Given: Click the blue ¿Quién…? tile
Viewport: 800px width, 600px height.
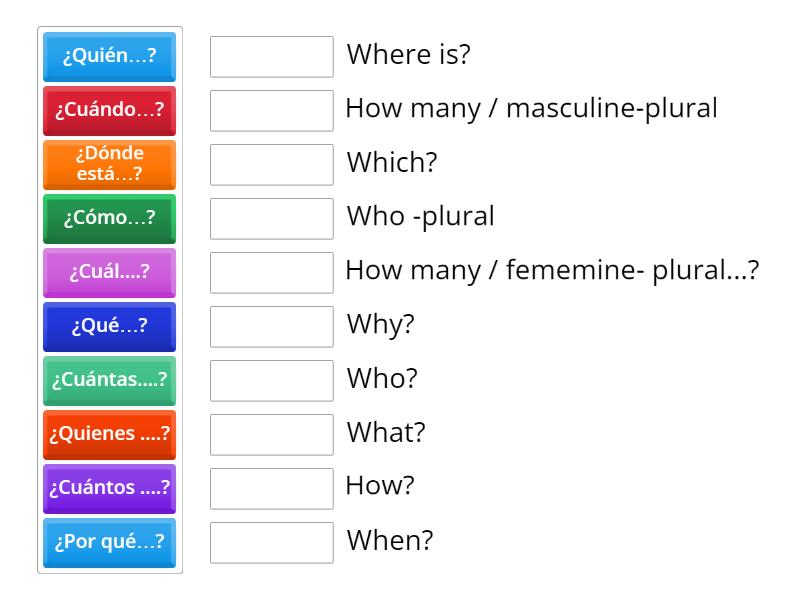Looking at the screenshot, I should [110, 56].
